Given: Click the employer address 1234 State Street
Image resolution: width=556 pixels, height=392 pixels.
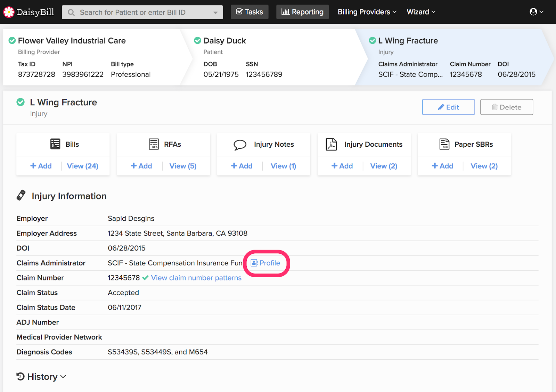Looking at the screenshot, I should pos(178,234).
